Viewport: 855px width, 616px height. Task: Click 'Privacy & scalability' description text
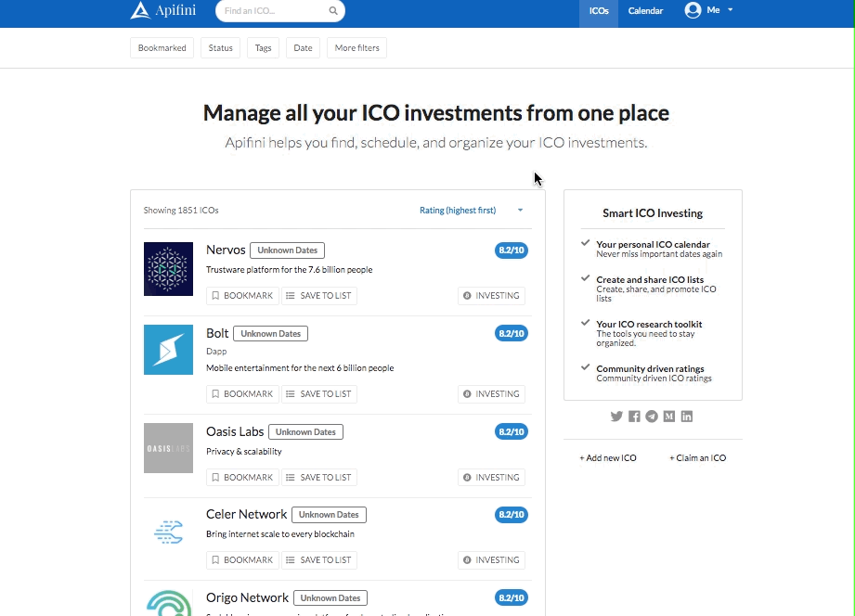point(244,452)
